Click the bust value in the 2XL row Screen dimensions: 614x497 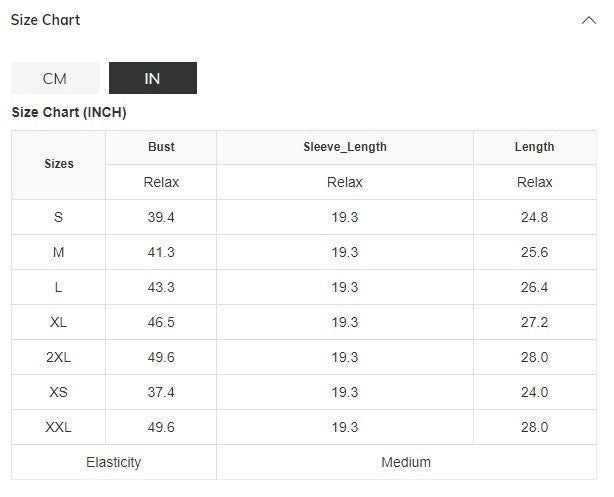tap(161, 357)
